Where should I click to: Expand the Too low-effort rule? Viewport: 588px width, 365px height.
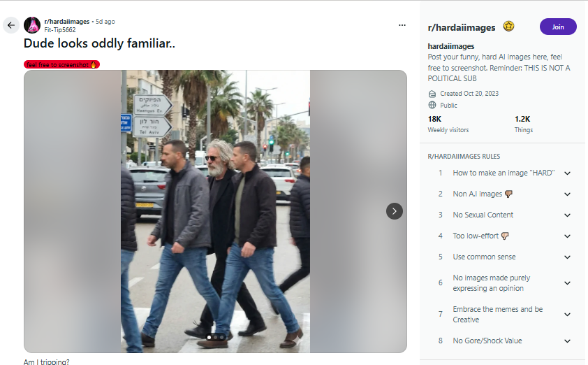567,236
